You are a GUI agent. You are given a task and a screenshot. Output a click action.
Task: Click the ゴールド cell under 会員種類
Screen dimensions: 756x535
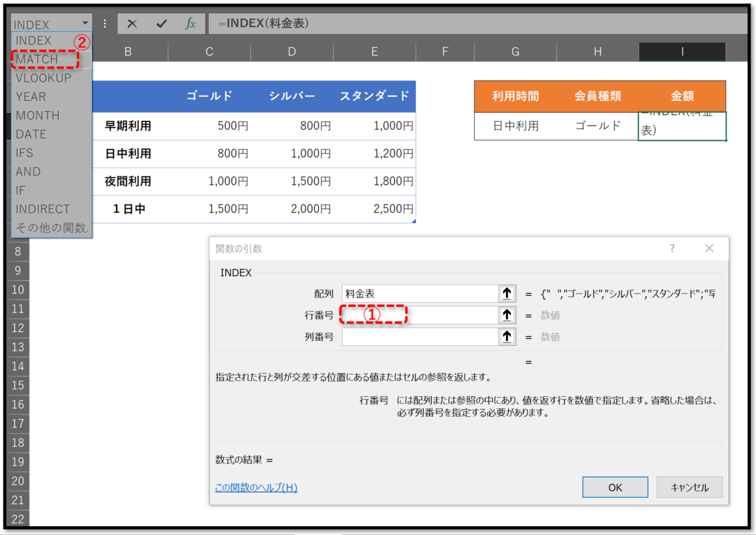[597, 126]
